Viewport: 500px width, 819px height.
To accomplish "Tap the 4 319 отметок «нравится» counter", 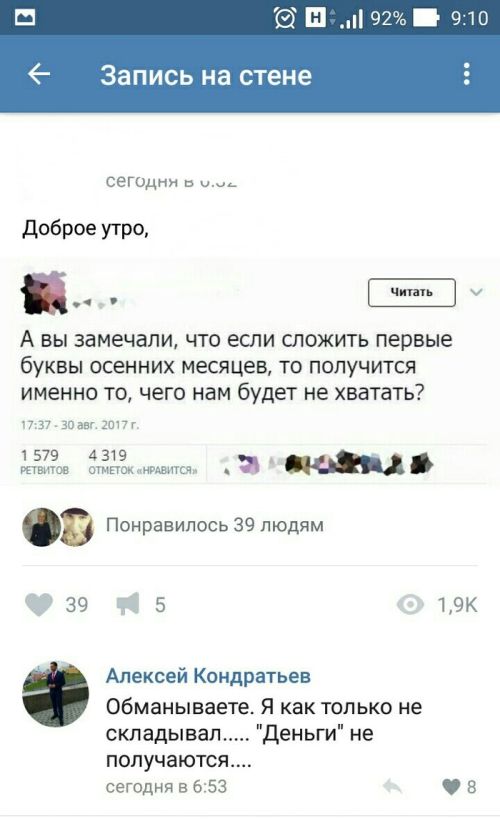I will pos(143,461).
